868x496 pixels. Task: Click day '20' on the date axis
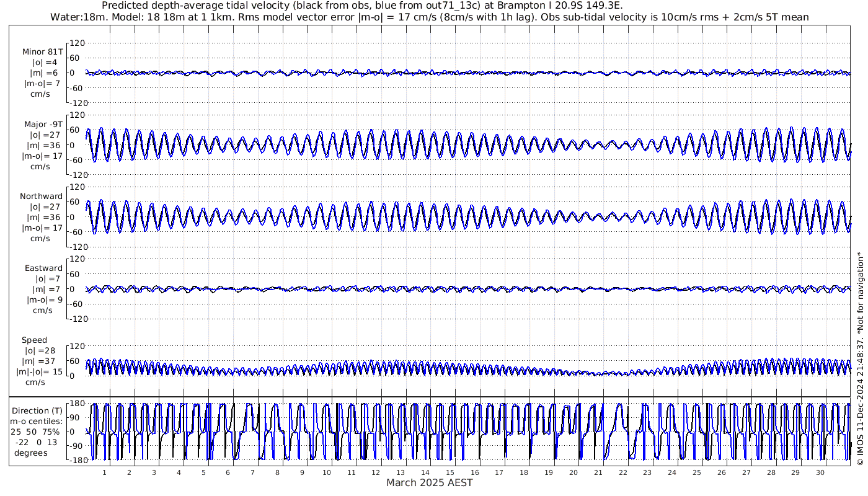click(573, 472)
